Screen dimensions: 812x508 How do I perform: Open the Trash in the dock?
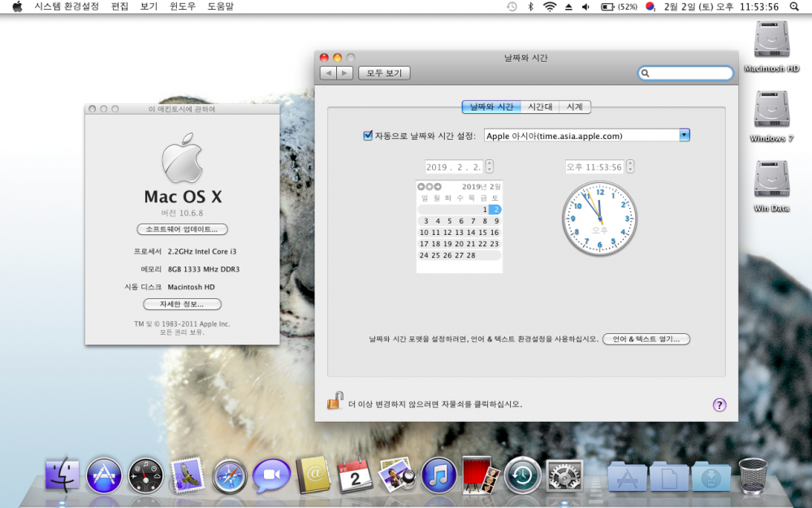753,475
